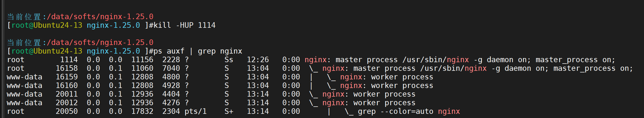Select PID 16160 in process list
The height and width of the screenshot is (118, 644).
[67, 86]
